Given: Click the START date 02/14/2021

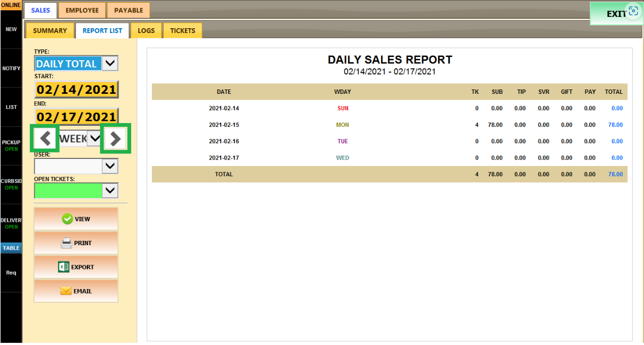Looking at the screenshot, I should click(76, 89).
